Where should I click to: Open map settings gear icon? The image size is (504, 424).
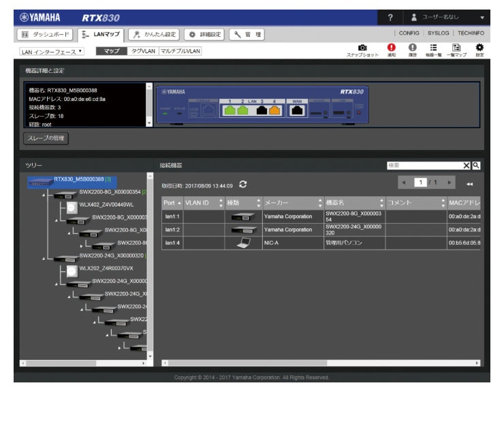(479, 49)
